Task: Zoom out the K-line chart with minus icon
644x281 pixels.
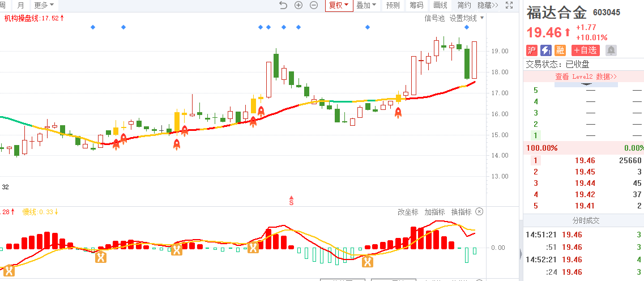Action: click(x=314, y=5)
